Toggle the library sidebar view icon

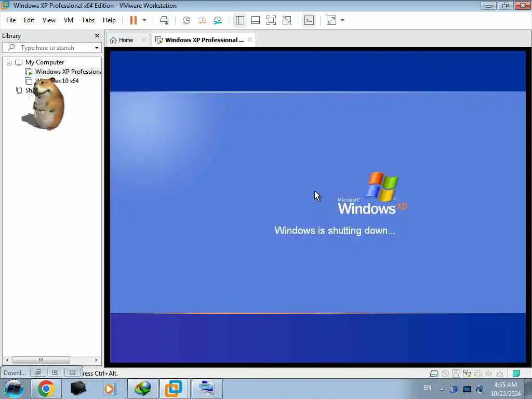click(240, 20)
